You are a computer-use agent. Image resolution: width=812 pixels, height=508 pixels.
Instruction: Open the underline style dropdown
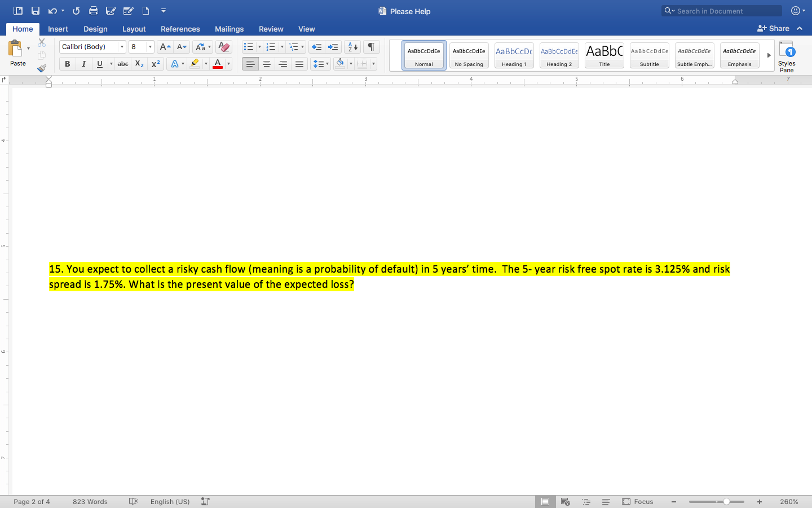[112, 63]
